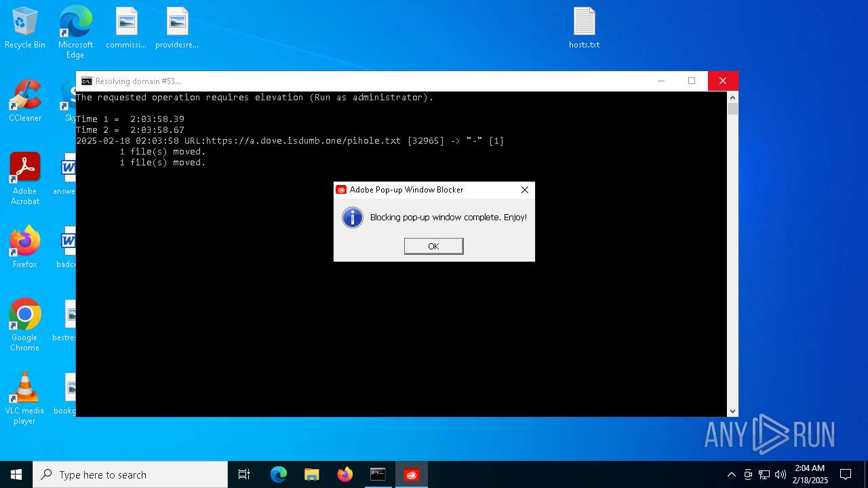Screen dimensions: 868x488
Task: Click the console scrollbar up arrow
Action: point(732,97)
